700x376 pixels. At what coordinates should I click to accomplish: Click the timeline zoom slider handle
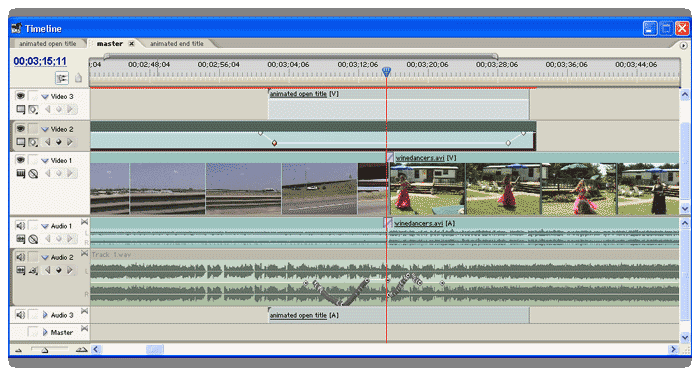[45, 351]
